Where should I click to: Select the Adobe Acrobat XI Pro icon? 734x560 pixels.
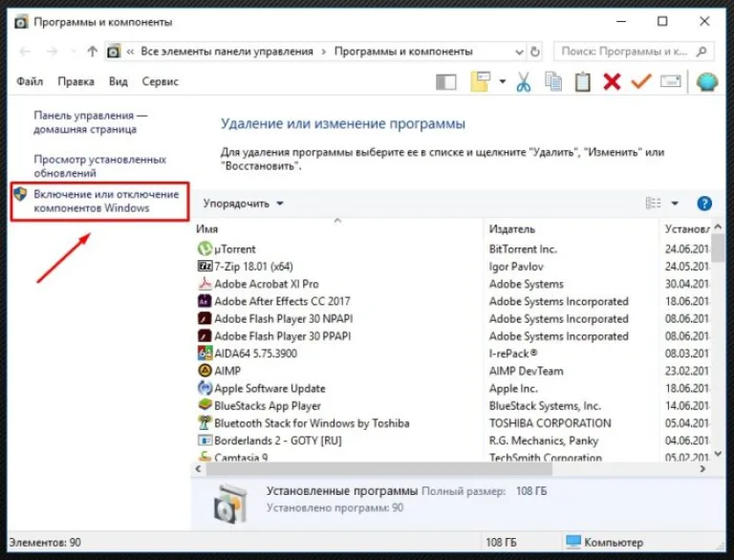(x=205, y=284)
